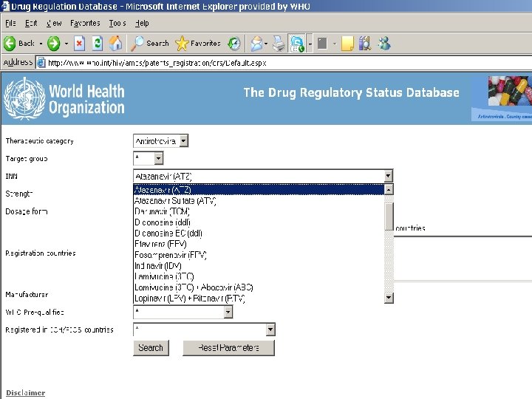Select Lamivudine (3TC) option

click(x=259, y=276)
